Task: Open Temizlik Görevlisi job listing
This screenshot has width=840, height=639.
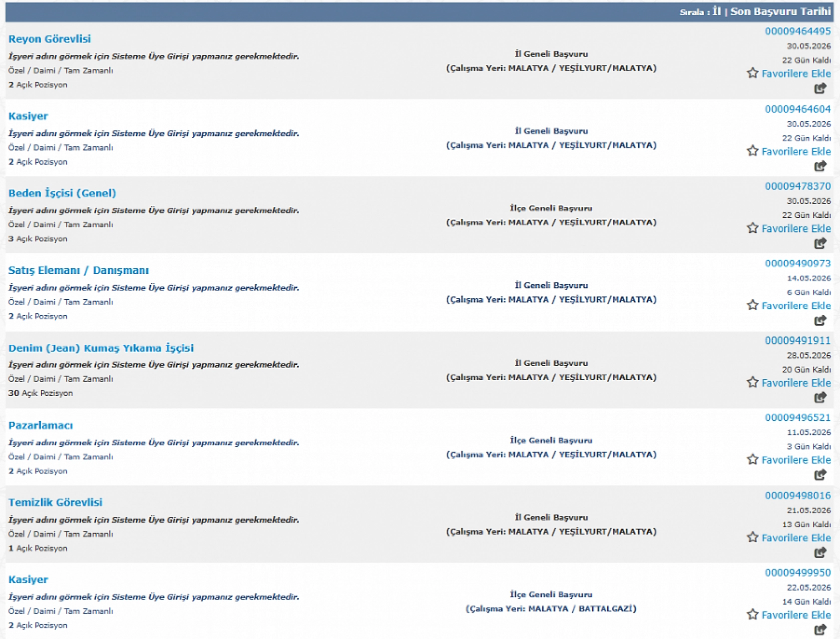Action: pyautogui.click(x=55, y=502)
